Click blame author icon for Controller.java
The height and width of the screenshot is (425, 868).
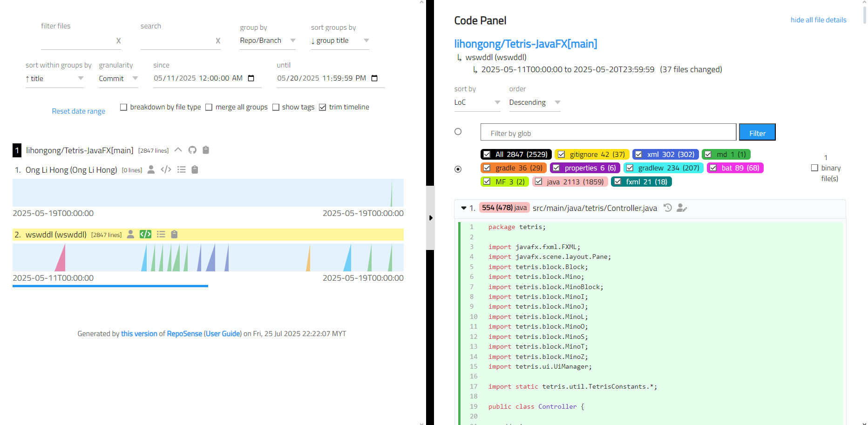[x=682, y=208]
